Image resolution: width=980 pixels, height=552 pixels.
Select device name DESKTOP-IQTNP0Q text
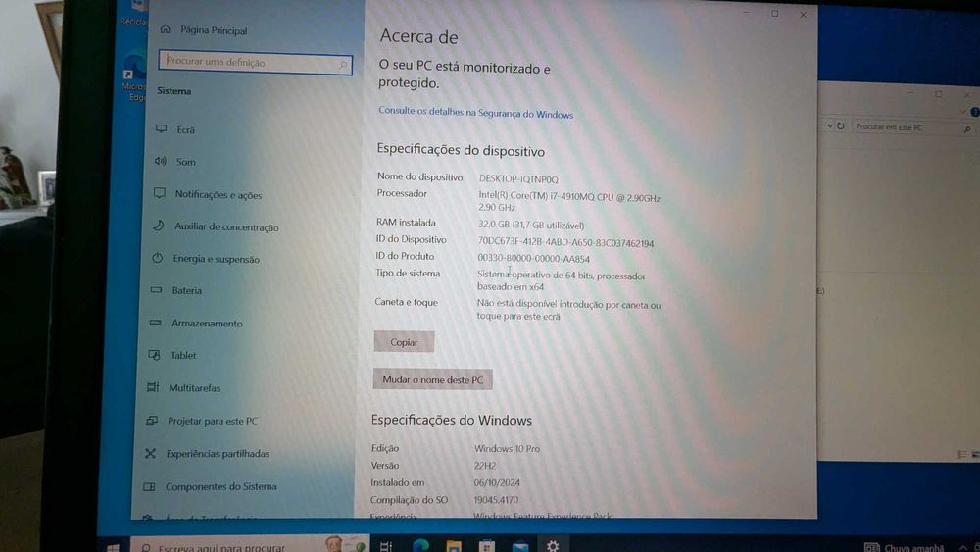coord(518,178)
